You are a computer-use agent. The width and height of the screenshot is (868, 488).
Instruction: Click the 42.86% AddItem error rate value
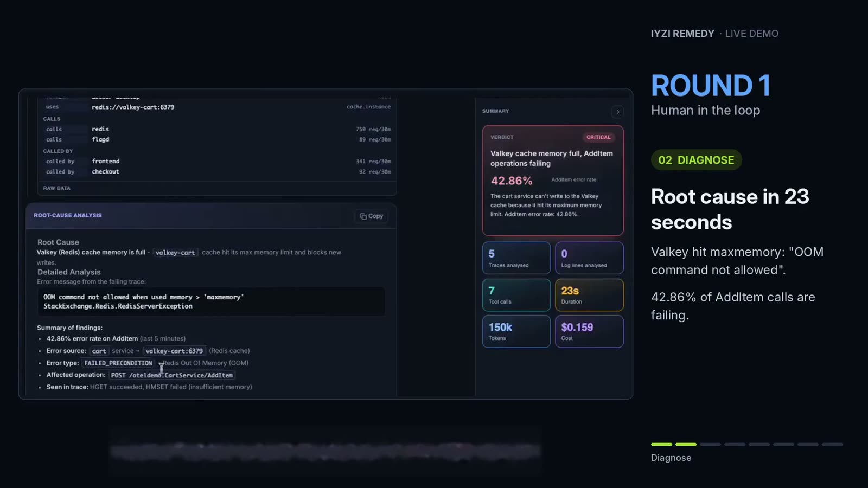point(512,181)
